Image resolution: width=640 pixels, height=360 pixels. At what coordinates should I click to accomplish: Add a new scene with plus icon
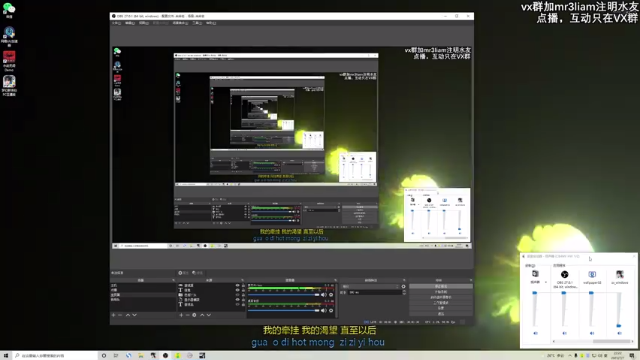pyautogui.click(x=113, y=315)
